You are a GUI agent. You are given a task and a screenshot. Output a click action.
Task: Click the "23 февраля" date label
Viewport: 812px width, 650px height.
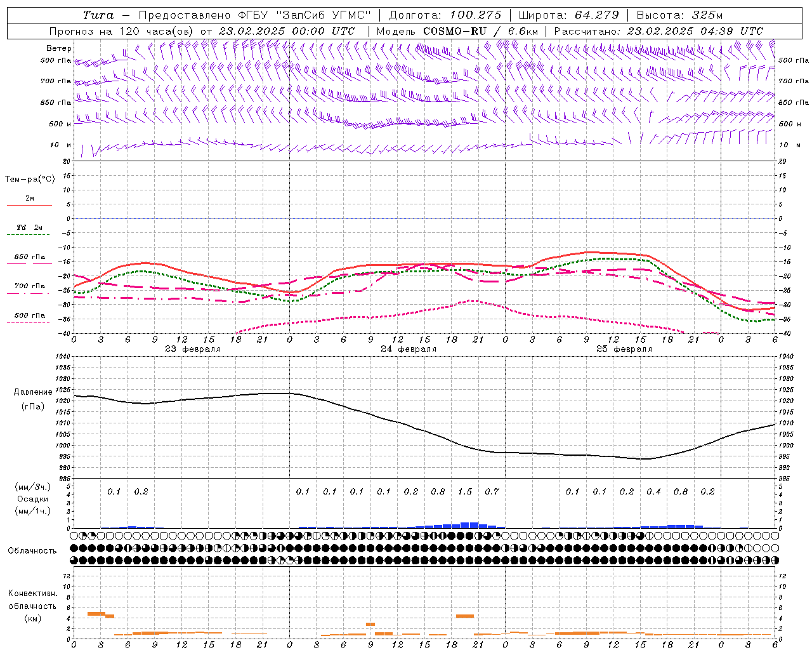click(x=193, y=349)
